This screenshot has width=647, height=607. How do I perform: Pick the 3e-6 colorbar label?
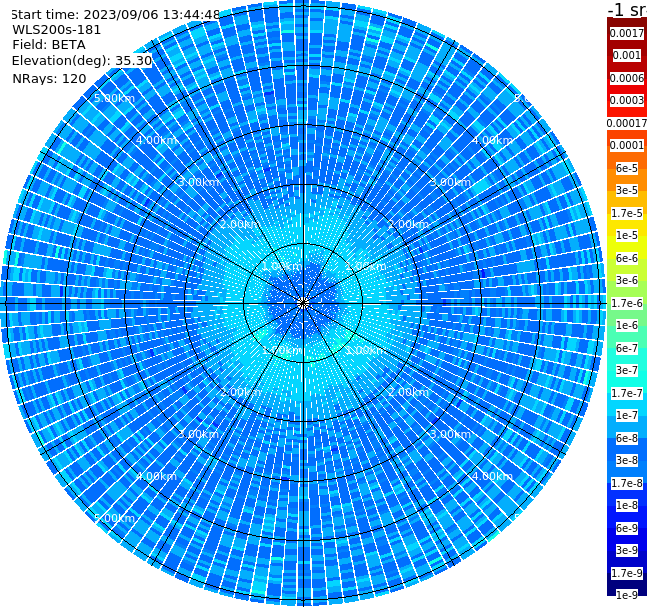coord(627,280)
